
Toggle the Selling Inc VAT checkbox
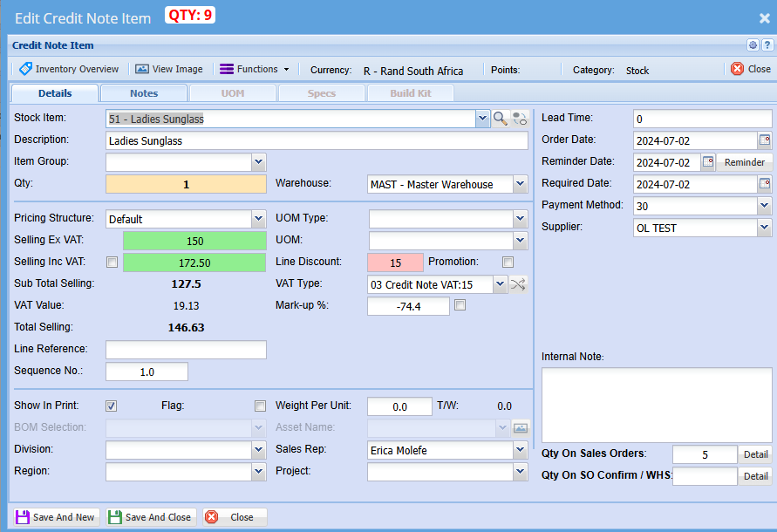coord(112,262)
